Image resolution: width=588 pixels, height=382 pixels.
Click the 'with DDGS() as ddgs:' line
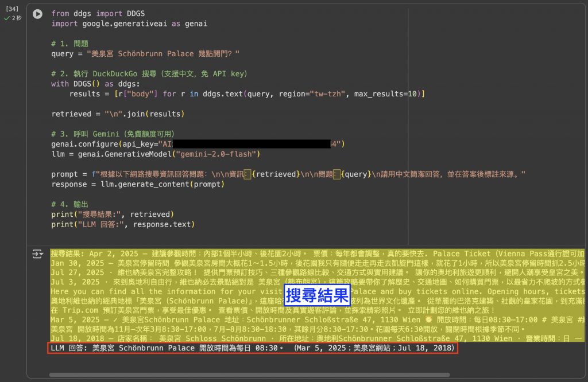[x=95, y=84]
